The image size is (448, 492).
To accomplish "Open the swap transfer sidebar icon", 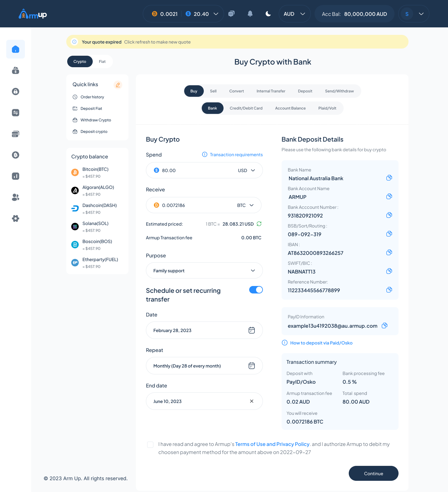I will pyautogui.click(x=16, y=113).
